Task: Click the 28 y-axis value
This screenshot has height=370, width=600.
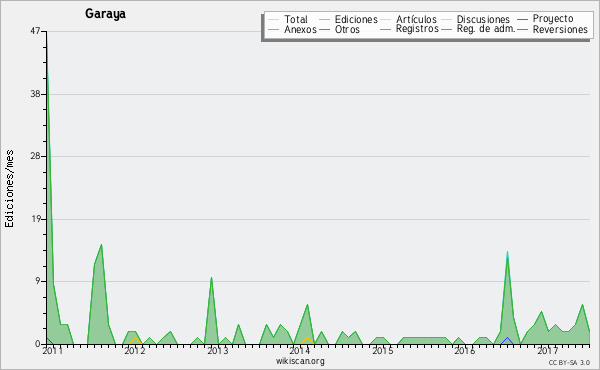Action: [35, 156]
